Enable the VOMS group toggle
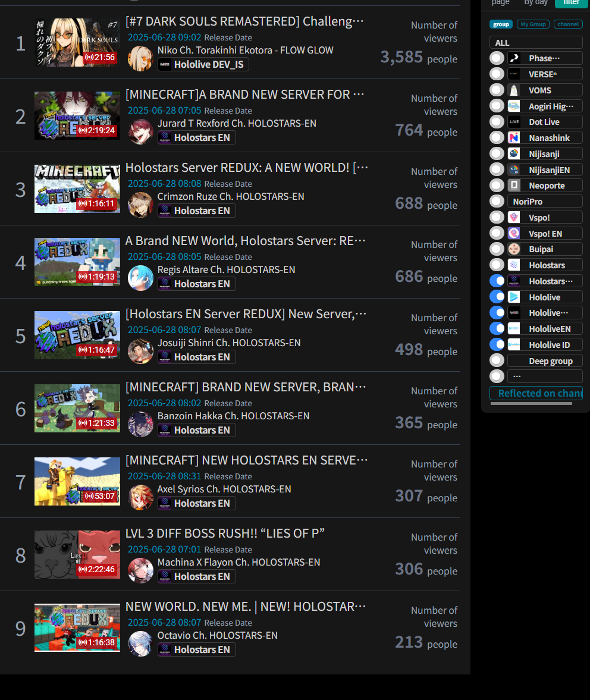Viewport: 590px width, 700px height. pos(497,90)
